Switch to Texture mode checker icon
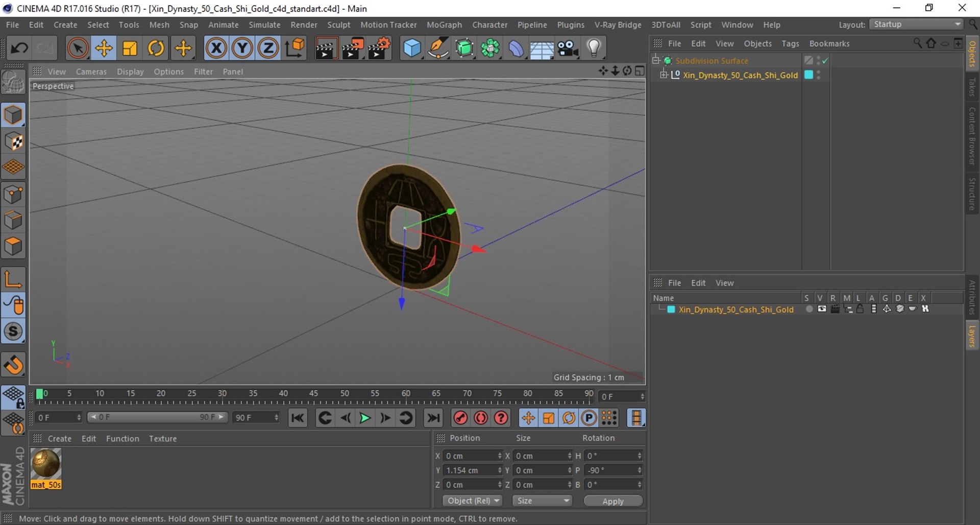Viewport: 980px width, 525px height. (x=13, y=141)
